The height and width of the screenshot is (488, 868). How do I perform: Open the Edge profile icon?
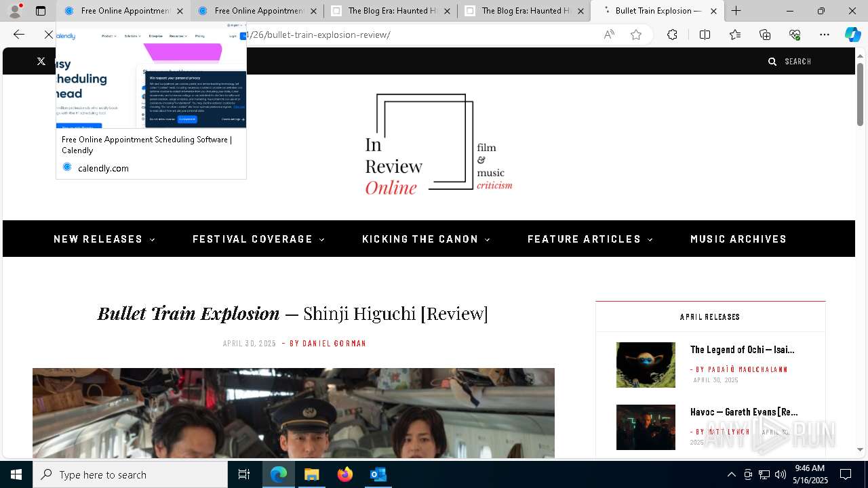tap(15, 11)
